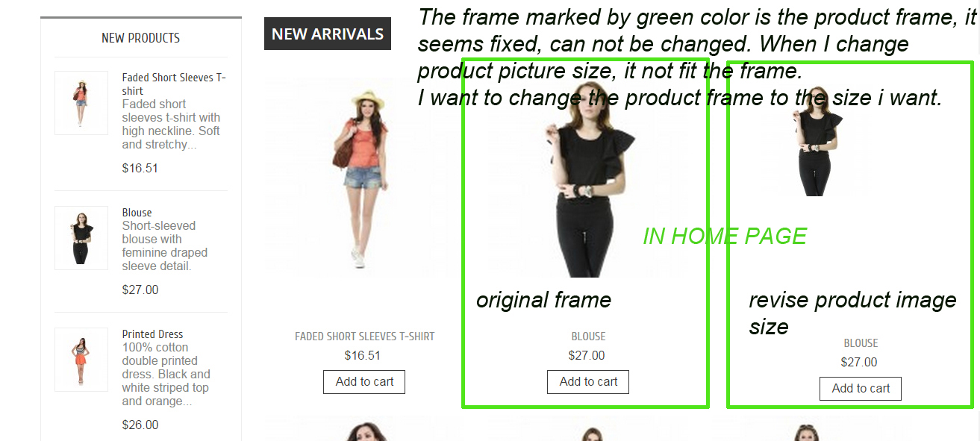The height and width of the screenshot is (441, 980).
Task: Click the NEW PRODUCTS sidebar heading
Action: pos(140,37)
